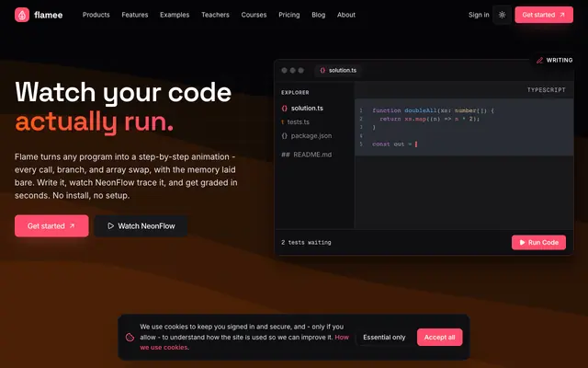Click the cookie icon in banner

pyautogui.click(x=130, y=338)
